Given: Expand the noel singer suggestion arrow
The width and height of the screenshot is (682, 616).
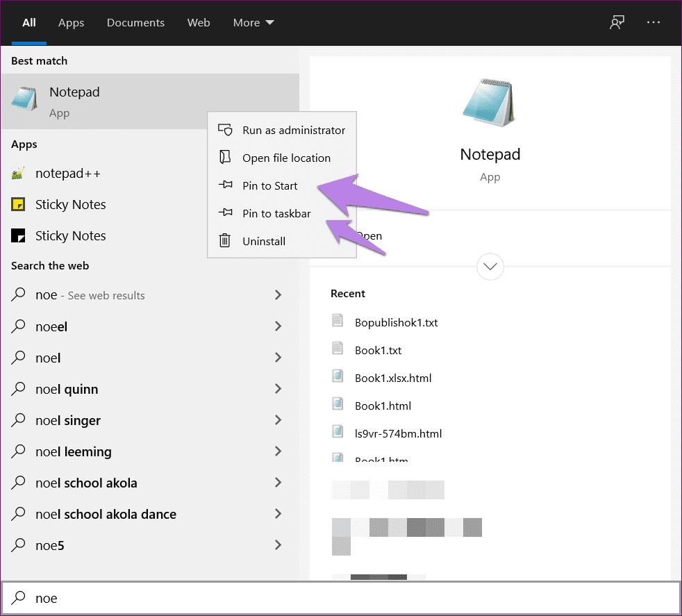Looking at the screenshot, I should (278, 420).
